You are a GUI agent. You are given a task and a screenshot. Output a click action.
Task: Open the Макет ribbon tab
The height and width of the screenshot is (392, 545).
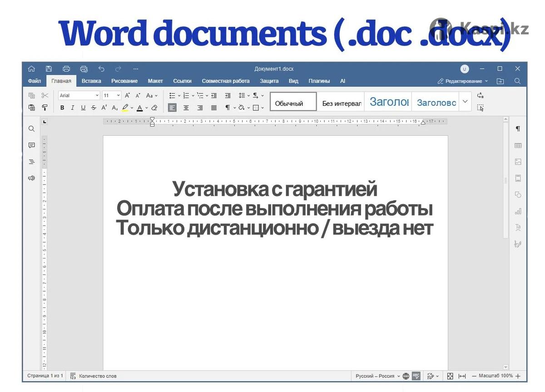tap(155, 81)
